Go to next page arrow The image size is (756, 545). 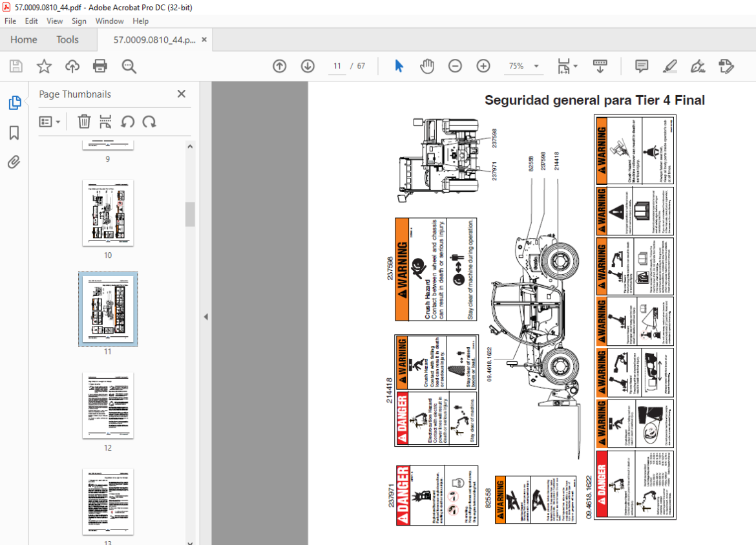click(308, 66)
